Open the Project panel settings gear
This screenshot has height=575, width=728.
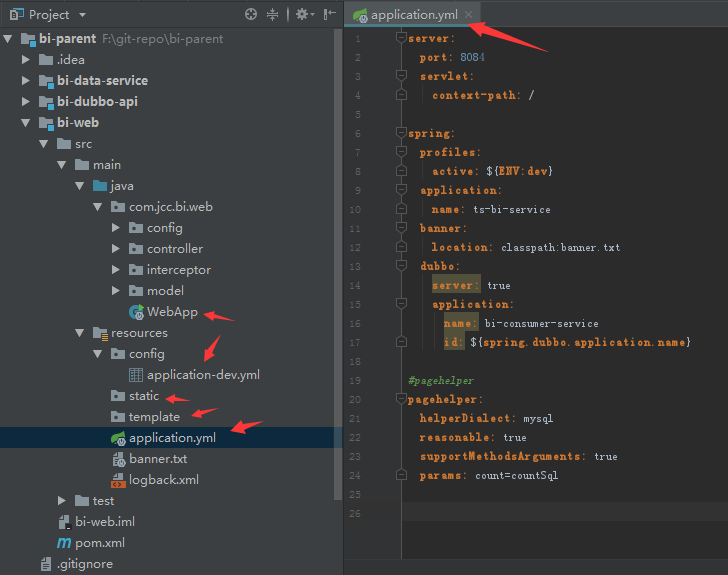pos(302,15)
